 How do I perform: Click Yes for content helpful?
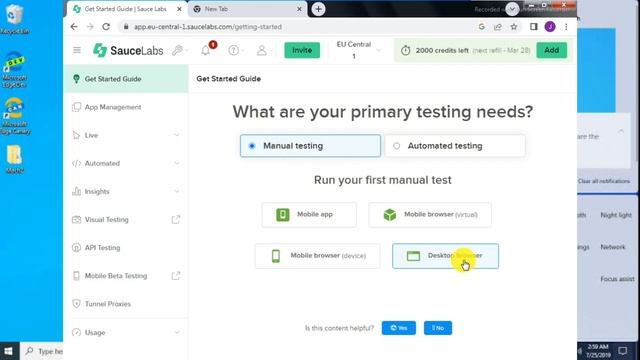[399, 328]
